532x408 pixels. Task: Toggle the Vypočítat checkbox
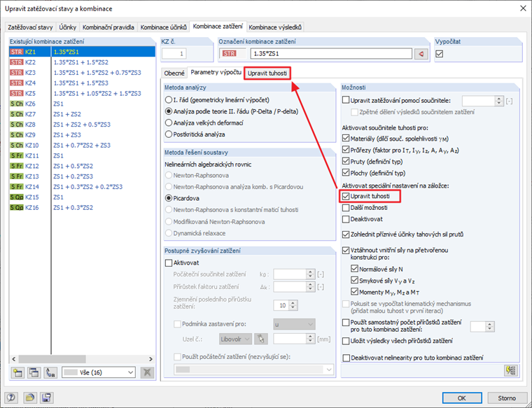440,54
